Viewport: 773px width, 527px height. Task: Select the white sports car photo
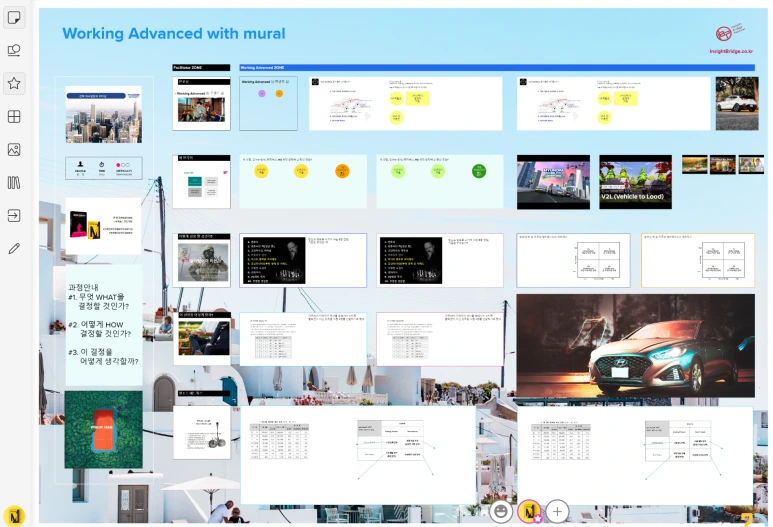pyautogui.click(x=737, y=104)
